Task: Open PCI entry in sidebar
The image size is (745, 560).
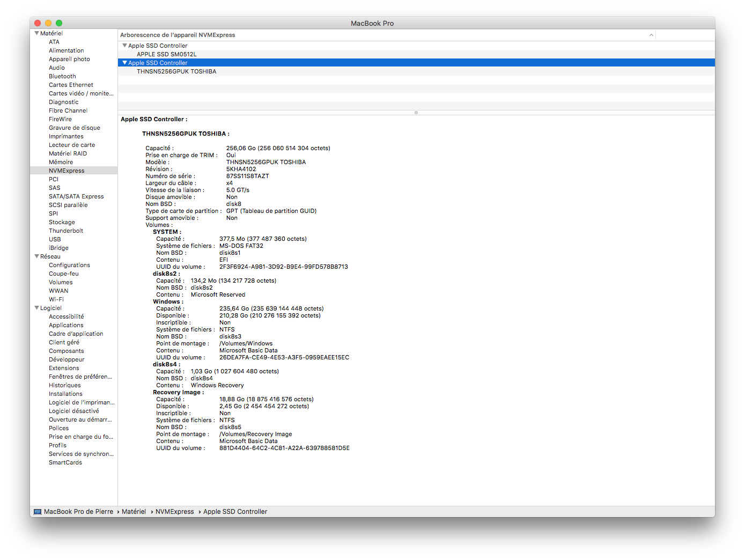Action: click(x=54, y=179)
